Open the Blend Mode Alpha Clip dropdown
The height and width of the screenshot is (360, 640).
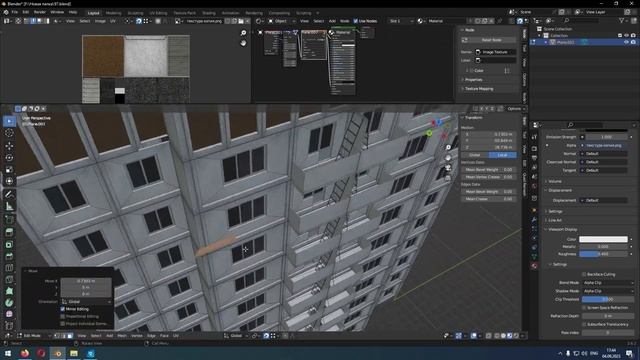coord(608,282)
